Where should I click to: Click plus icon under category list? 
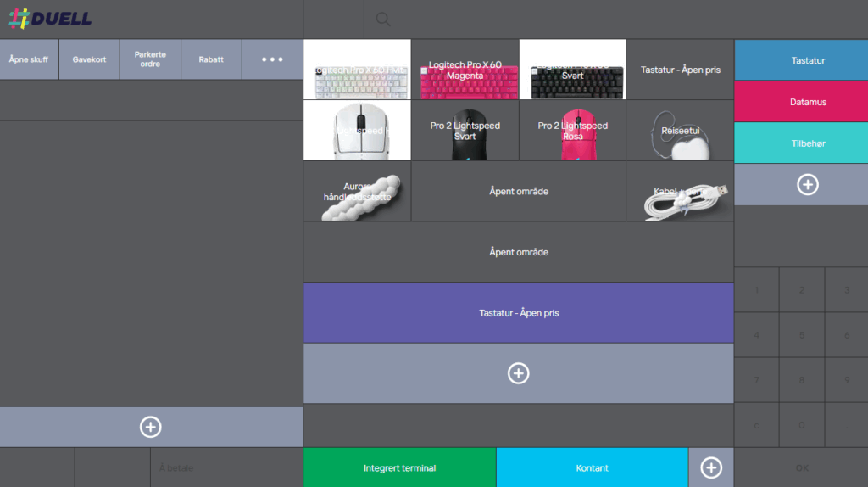[807, 184]
